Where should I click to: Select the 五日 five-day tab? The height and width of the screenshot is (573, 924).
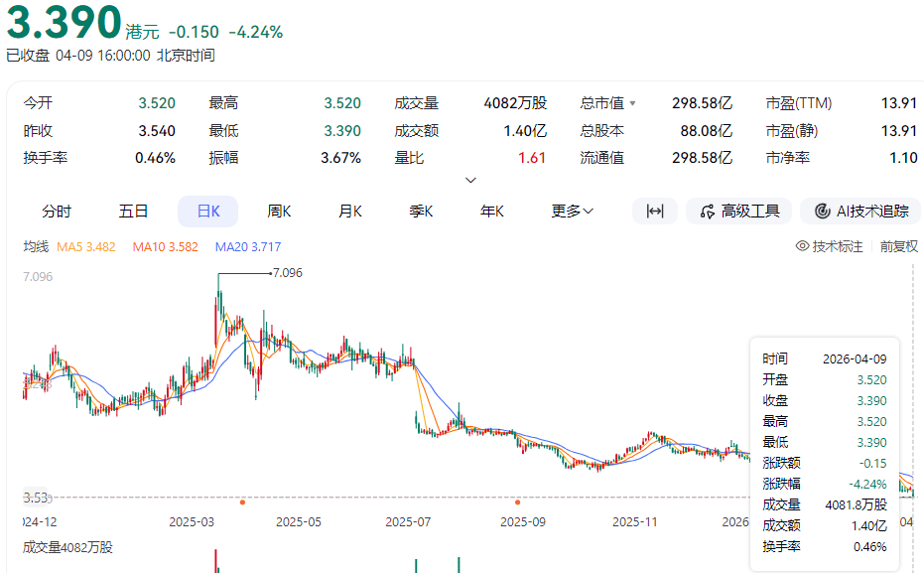[x=133, y=211]
